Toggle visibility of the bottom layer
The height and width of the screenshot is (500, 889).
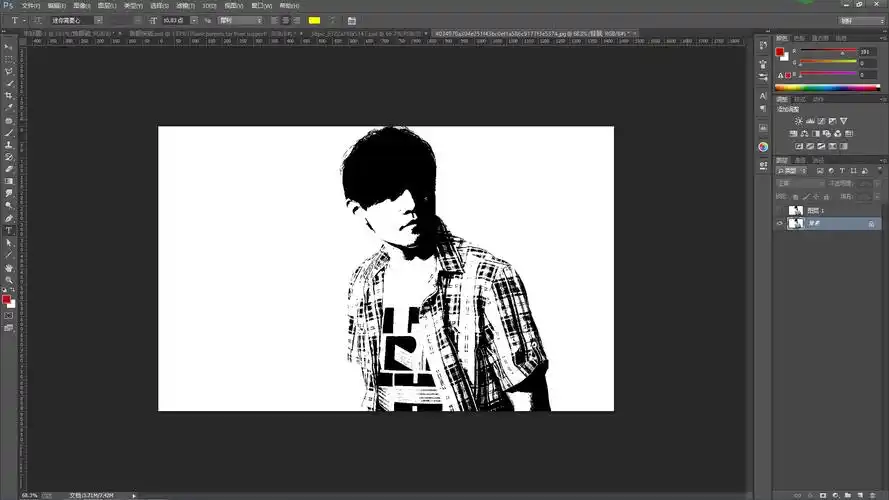pos(780,224)
